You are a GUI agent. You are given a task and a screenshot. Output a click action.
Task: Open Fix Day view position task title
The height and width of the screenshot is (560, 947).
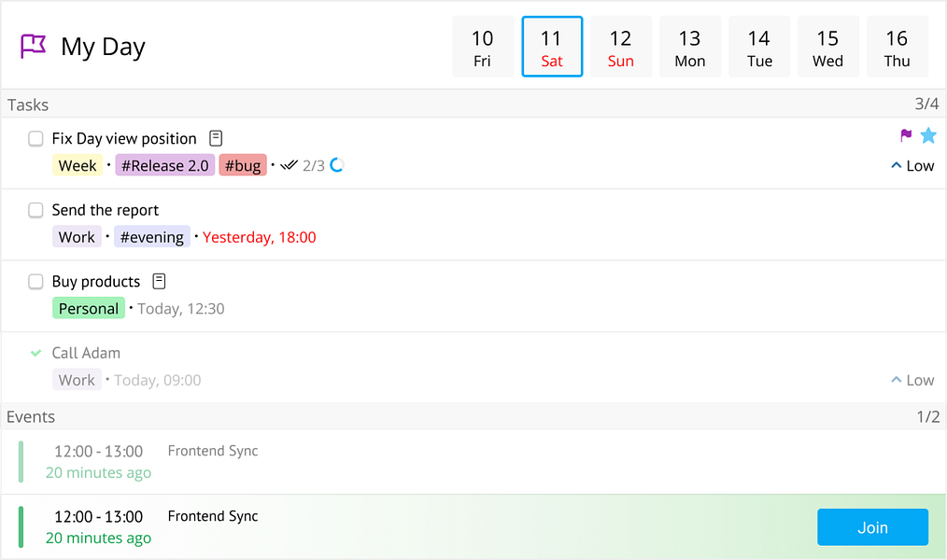[124, 139]
